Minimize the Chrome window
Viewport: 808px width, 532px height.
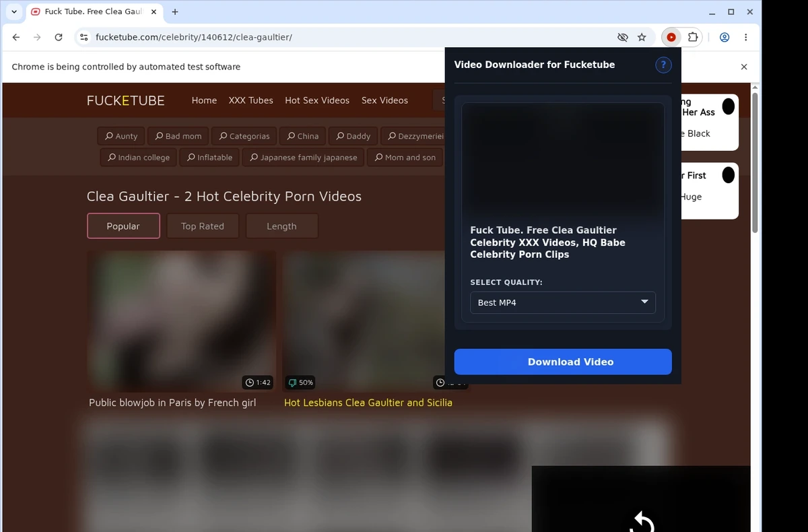click(x=712, y=12)
